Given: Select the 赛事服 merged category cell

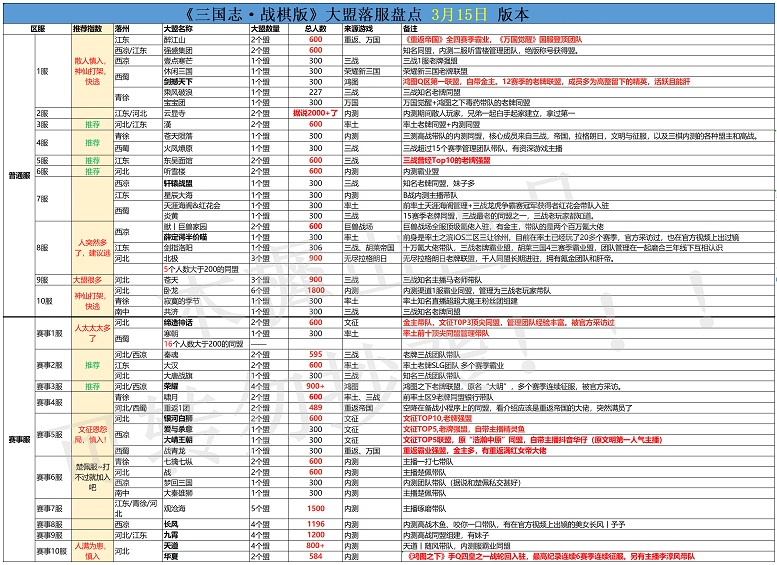Looking at the screenshot, I should pyautogui.click(x=19, y=439).
